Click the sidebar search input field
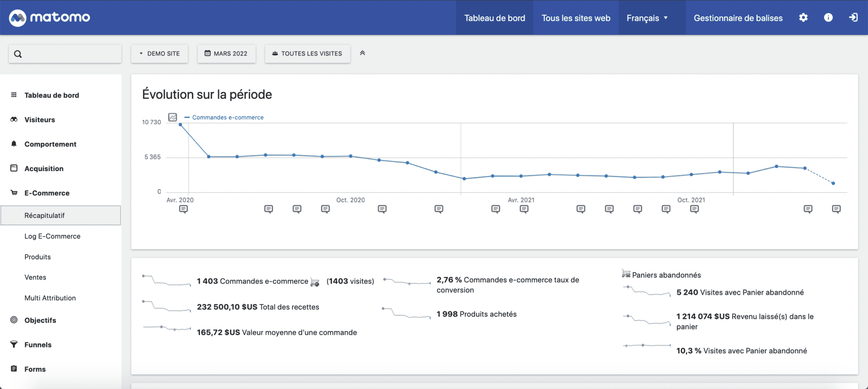This screenshot has height=389, width=868. [65, 54]
